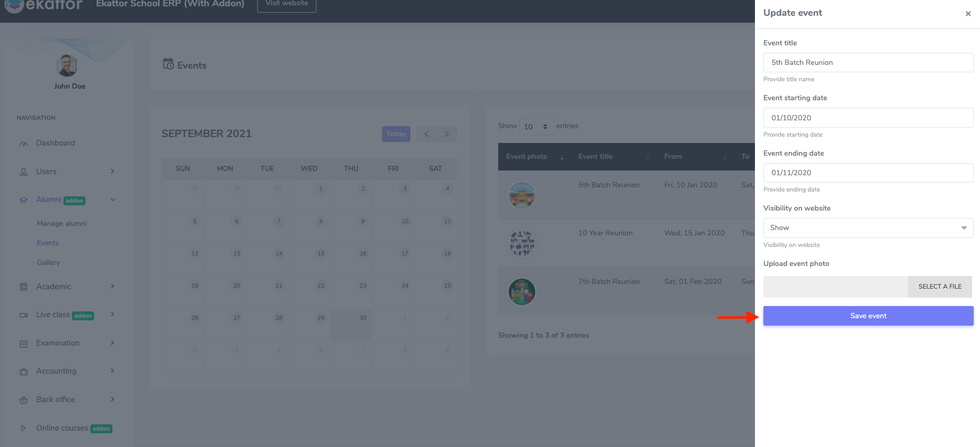Screen dimensions: 980x447
Task: Click the Online courses play icon
Action: click(x=24, y=429)
